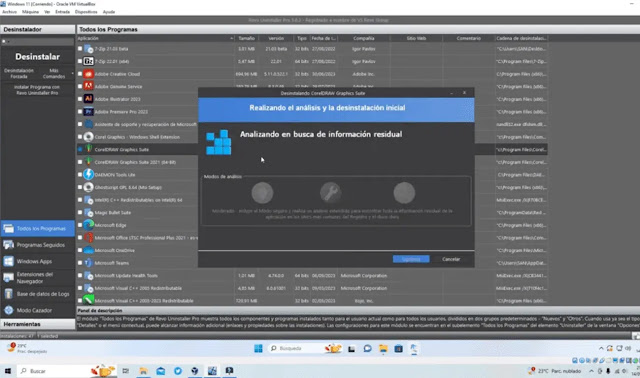This screenshot has width=640, height=378.
Task: Click the Desinstalar button
Action: 37,57
